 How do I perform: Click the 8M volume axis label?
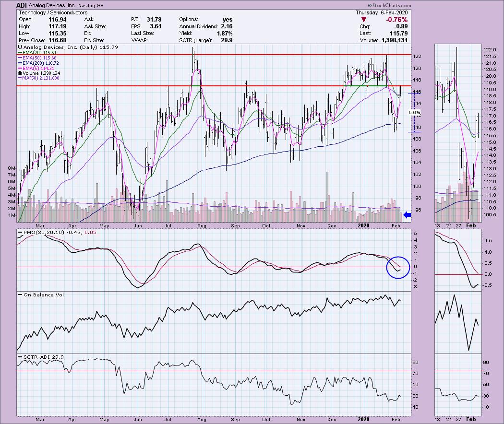[x=12, y=168]
